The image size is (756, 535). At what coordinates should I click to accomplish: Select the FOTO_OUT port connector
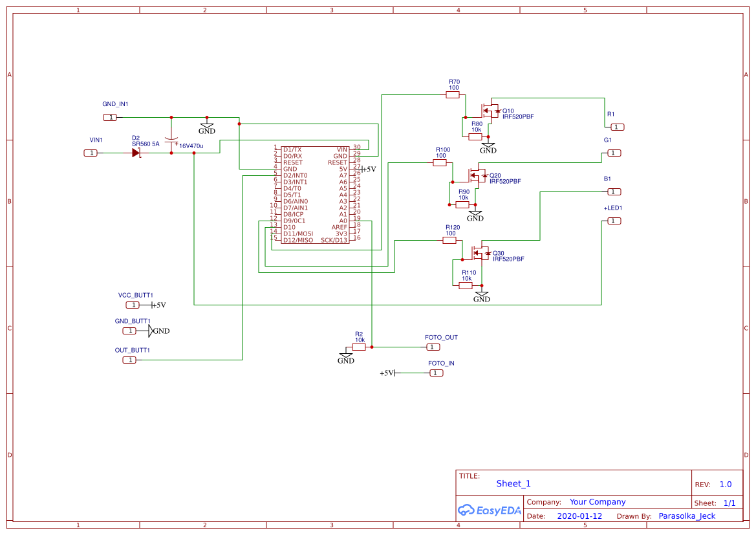pyautogui.click(x=432, y=347)
